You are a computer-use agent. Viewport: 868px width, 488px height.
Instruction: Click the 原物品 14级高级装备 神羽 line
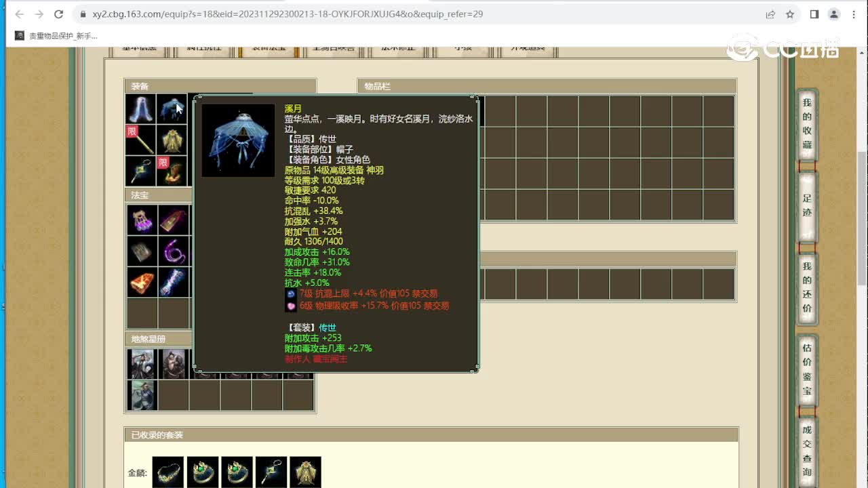click(x=334, y=170)
